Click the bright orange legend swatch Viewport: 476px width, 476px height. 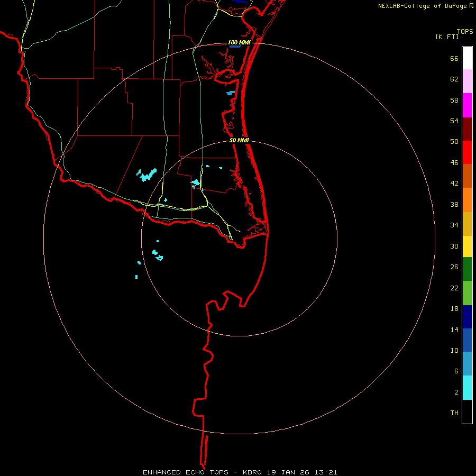(x=467, y=200)
